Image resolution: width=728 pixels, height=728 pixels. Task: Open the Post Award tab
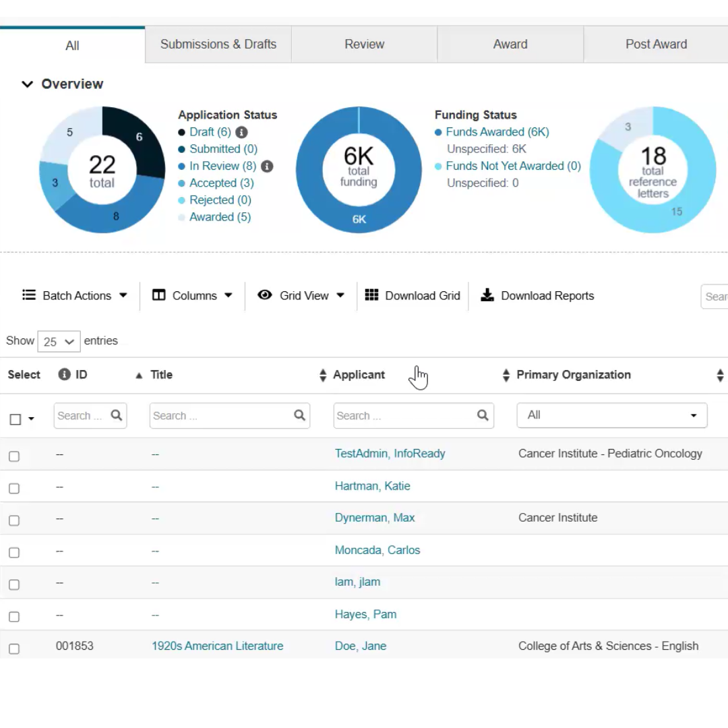coord(656,44)
